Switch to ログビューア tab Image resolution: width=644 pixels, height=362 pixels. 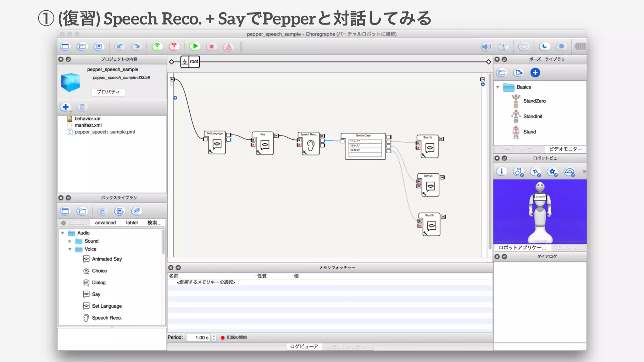point(304,346)
